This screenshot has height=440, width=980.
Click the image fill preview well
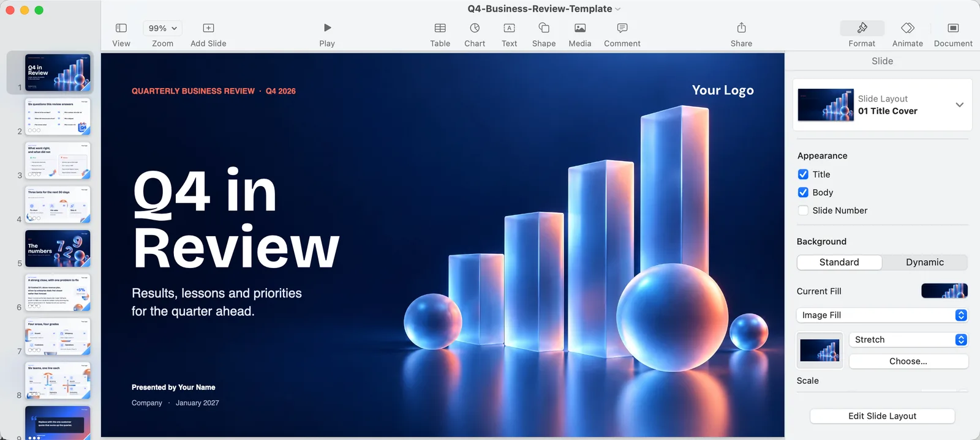coord(820,351)
